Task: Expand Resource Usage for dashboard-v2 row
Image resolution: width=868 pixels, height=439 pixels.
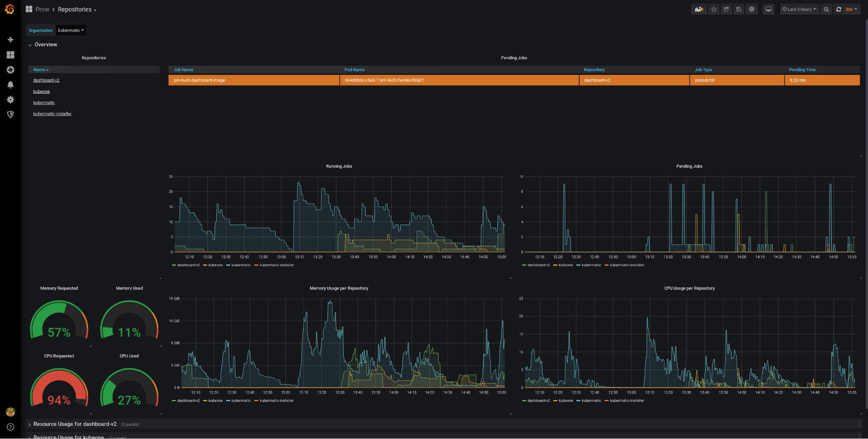Action: [75, 424]
